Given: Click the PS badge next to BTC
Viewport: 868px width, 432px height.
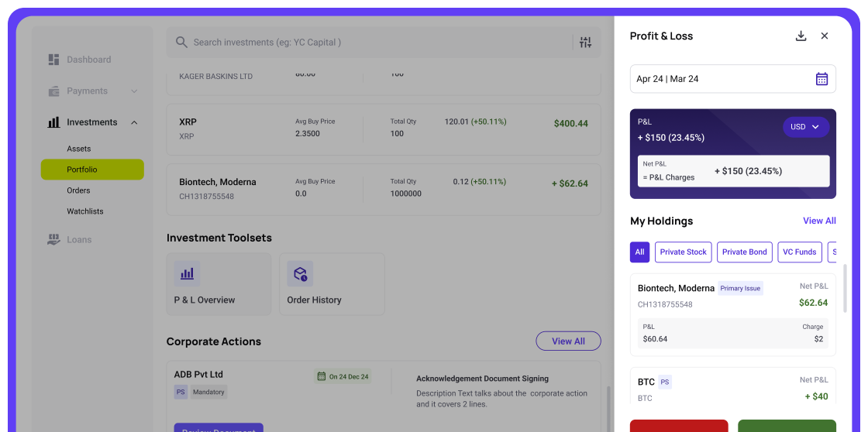Looking at the screenshot, I should pyautogui.click(x=665, y=382).
